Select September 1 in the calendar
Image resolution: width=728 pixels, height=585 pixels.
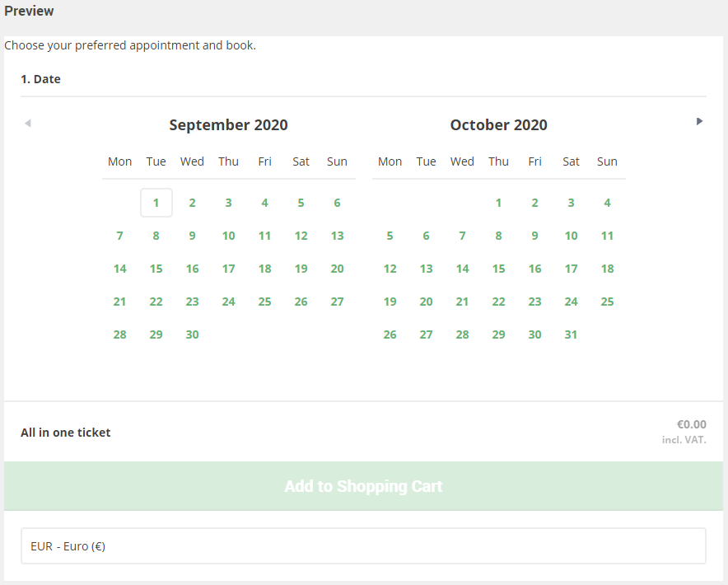[156, 203]
